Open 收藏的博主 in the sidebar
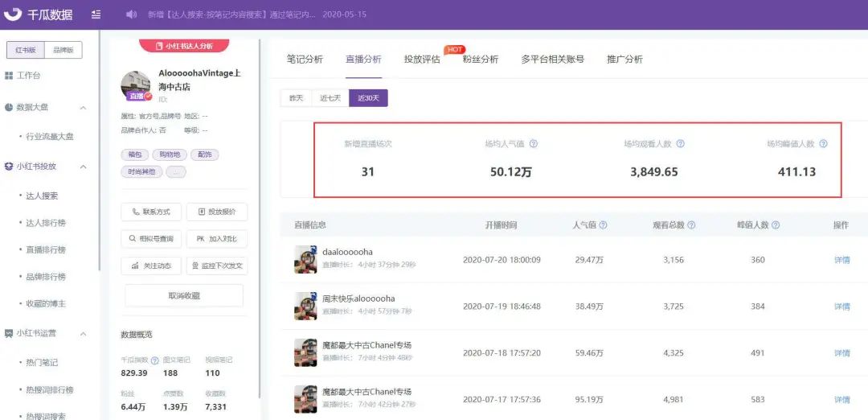Viewport: 868px width, 420px height. pyautogui.click(x=46, y=303)
